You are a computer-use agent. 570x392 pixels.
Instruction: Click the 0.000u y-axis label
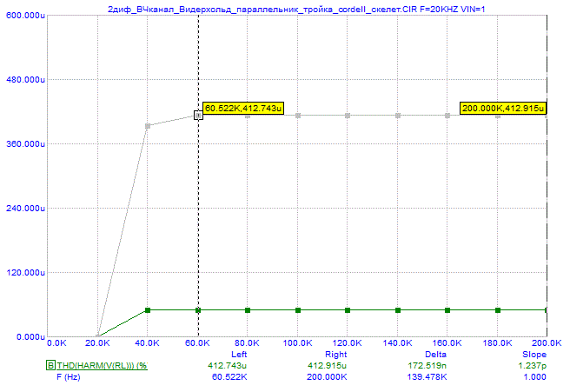coord(30,337)
